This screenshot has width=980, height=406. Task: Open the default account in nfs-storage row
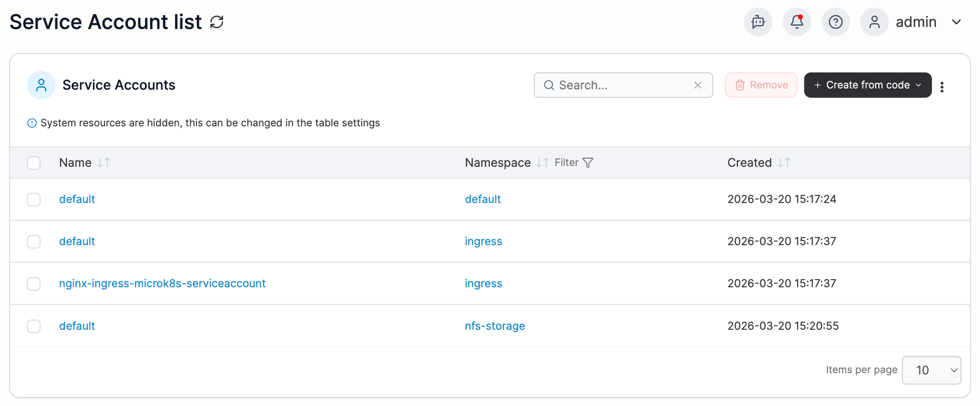[77, 326]
